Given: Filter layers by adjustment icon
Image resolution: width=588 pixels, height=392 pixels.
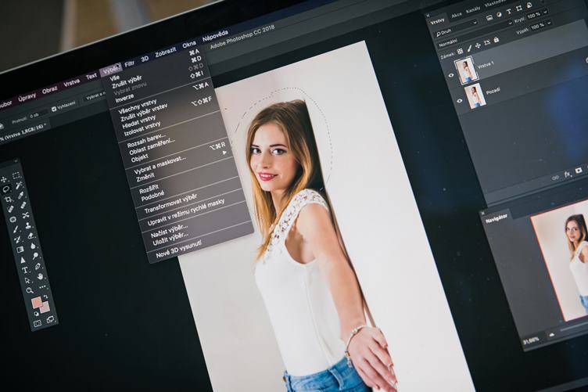Looking at the screenshot, I should pos(499,15).
